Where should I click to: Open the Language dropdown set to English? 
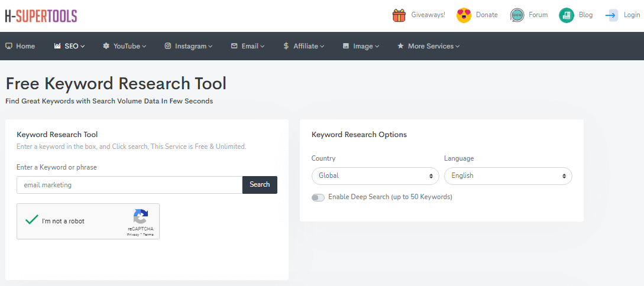[508, 176]
